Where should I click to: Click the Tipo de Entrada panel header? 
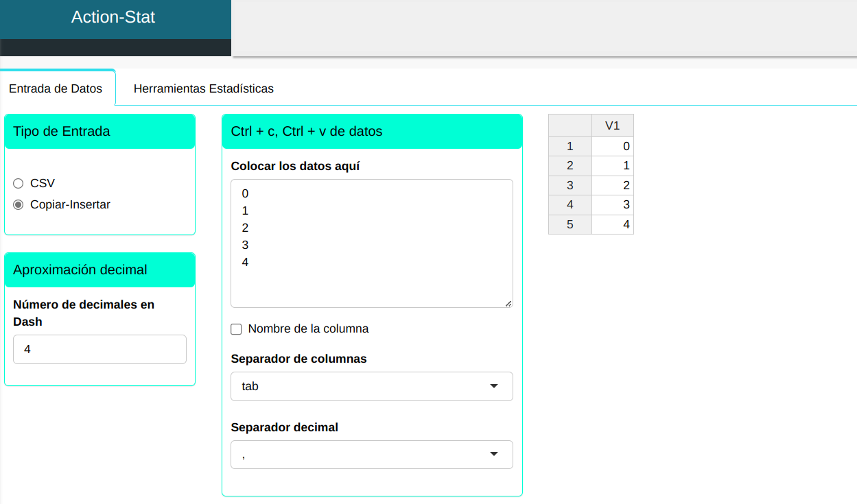point(99,132)
